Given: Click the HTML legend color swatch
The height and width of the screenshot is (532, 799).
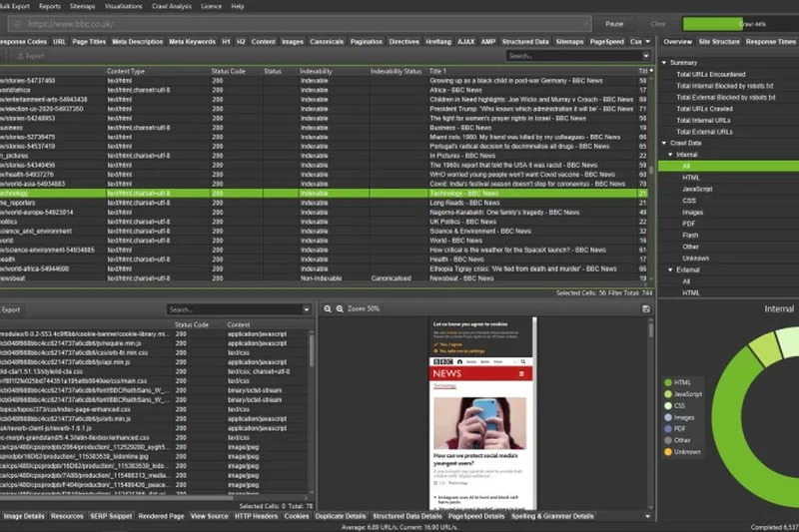Looking at the screenshot, I should tap(667, 382).
